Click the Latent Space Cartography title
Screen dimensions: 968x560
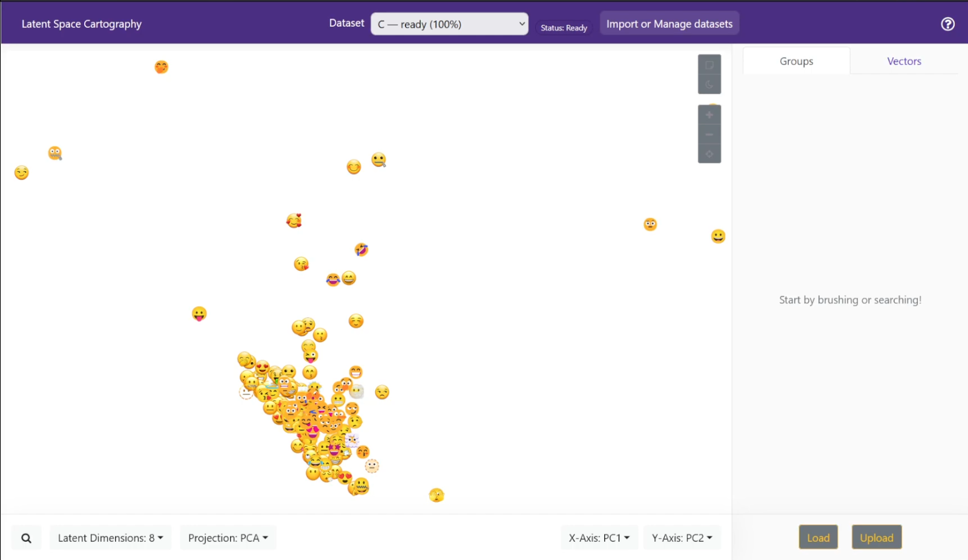[x=82, y=24]
